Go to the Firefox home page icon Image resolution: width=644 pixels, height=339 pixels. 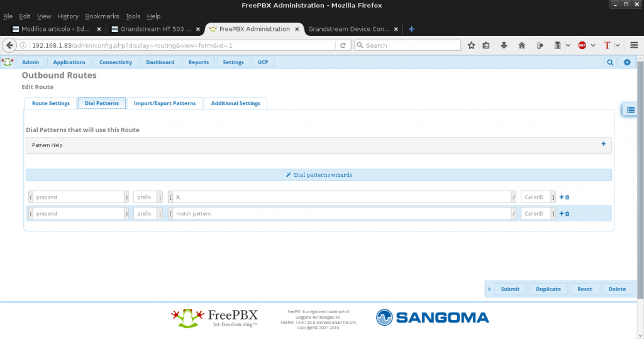(521, 45)
